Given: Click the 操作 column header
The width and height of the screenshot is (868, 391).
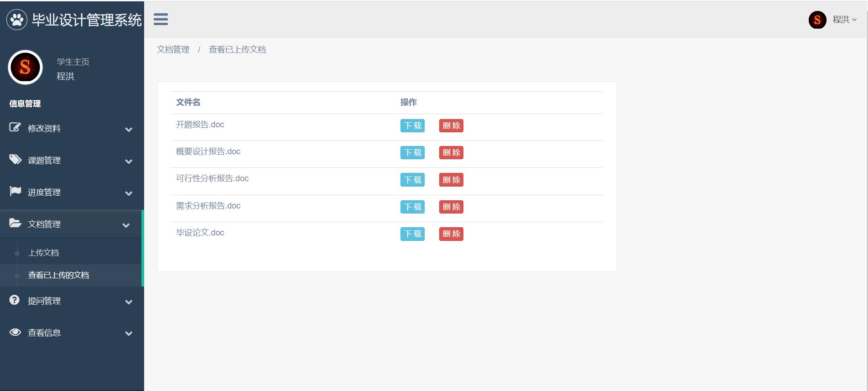Looking at the screenshot, I should coord(408,102).
